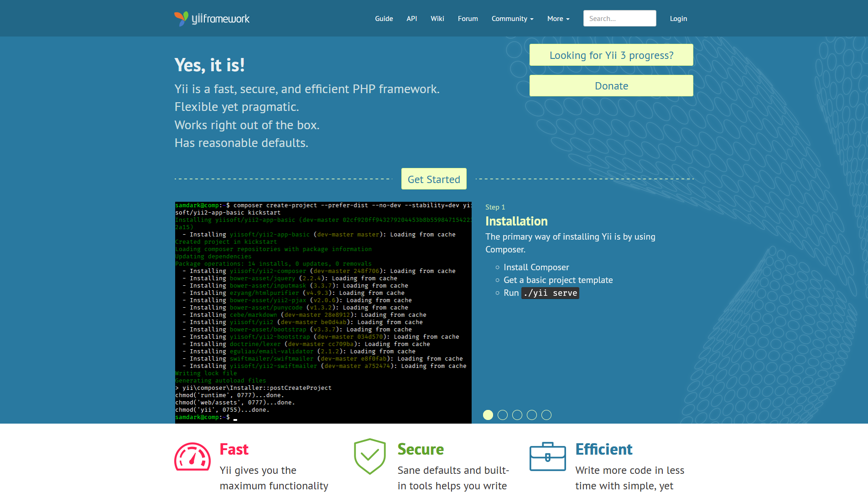The width and height of the screenshot is (868, 493).
Task: Click the terminal installation screenshot
Action: tap(323, 313)
